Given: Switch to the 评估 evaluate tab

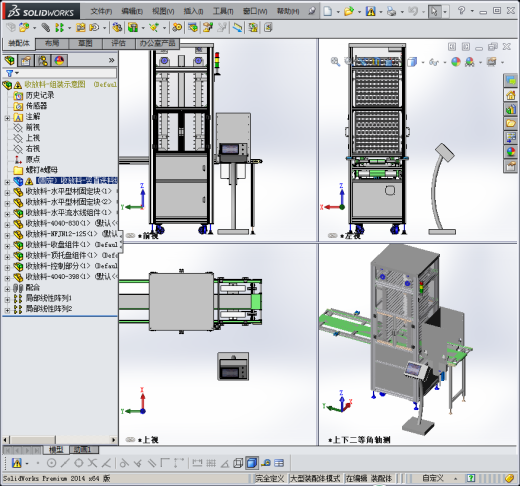Looking at the screenshot, I should (118, 43).
